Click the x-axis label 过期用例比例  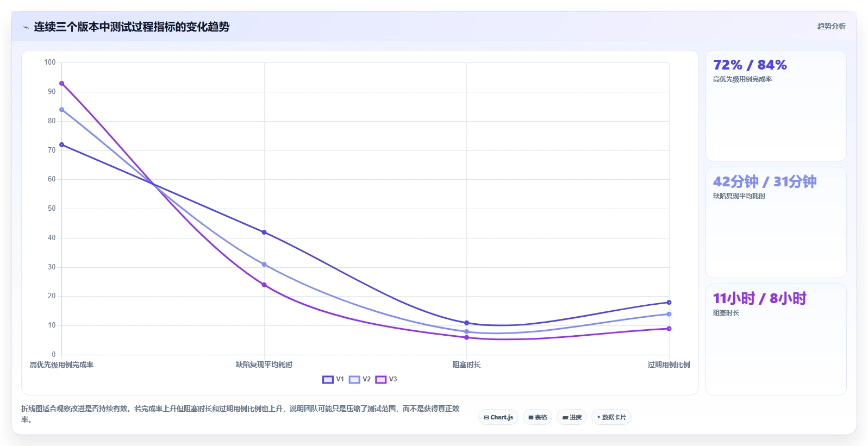tap(669, 365)
